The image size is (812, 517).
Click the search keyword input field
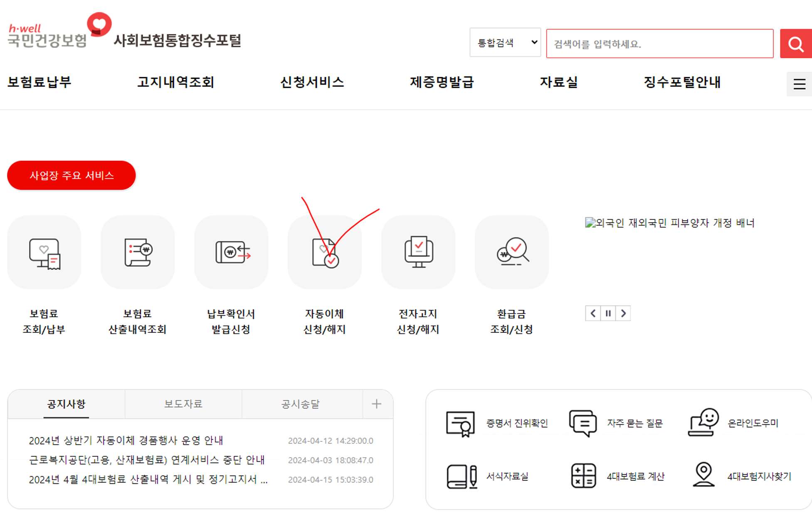tap(659, 44)
